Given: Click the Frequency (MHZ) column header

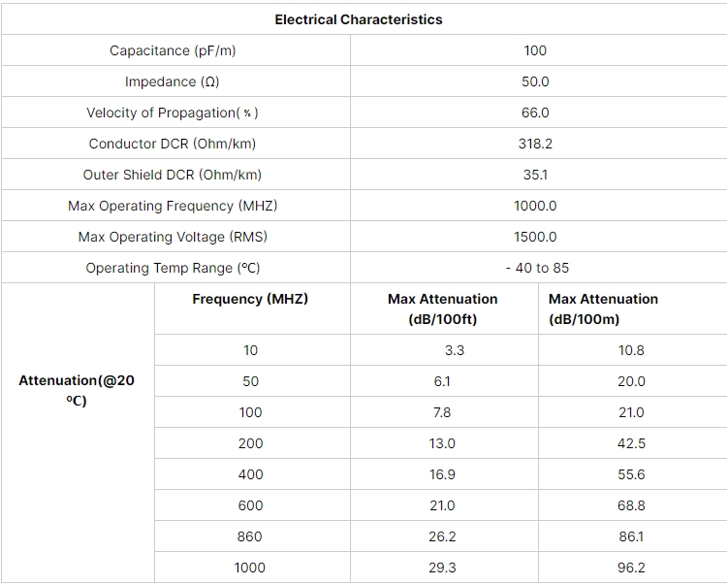Looking at the screenshot, I should point(250,298).
